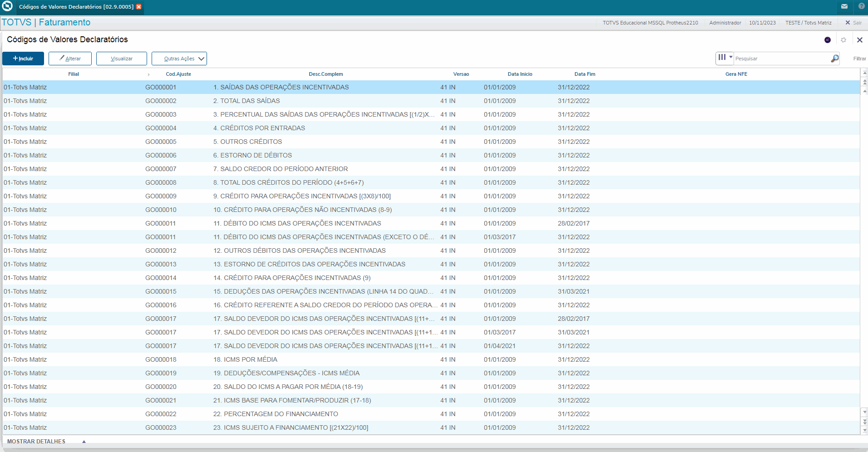Close the browse with the X icon
Screen dimensions: 868x452
pyautogui.click(x=860, y=40)
